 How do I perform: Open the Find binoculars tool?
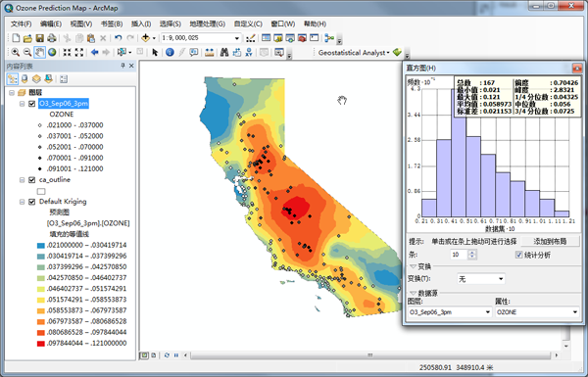pos(224,53)
